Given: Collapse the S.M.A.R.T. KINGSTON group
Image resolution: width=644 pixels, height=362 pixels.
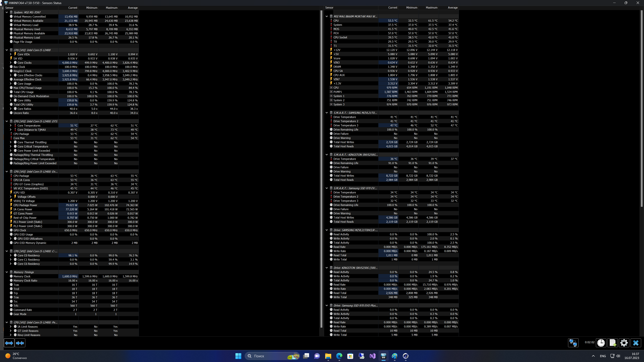Looking at the screenshot, I should click(x=327, y=155).
